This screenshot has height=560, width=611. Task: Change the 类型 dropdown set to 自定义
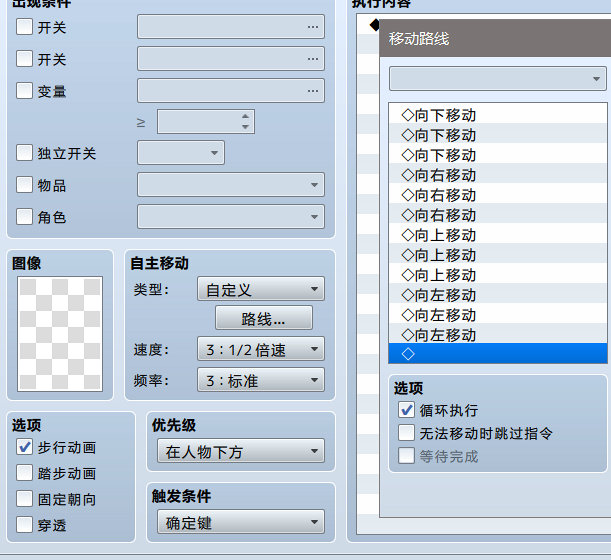click(x=261, y=289)
